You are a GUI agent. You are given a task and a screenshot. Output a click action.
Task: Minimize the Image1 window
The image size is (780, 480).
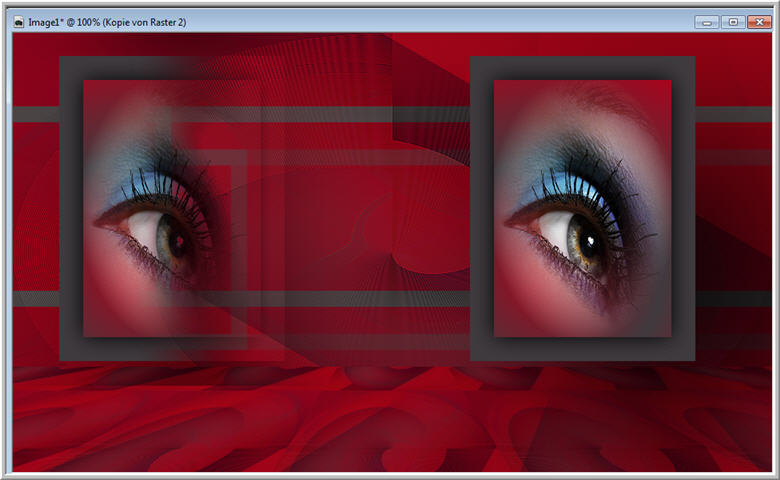pyautogui.click(x=706, y=22)
